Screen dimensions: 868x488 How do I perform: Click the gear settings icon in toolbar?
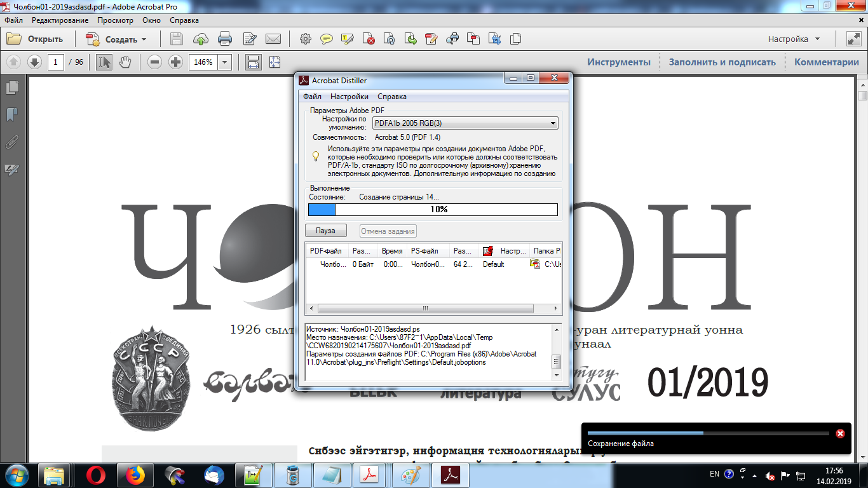point(306,39)
